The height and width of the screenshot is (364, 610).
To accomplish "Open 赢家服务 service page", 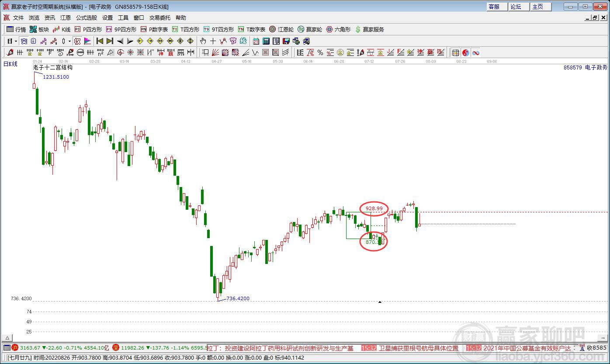I will [x=369, y=29].
